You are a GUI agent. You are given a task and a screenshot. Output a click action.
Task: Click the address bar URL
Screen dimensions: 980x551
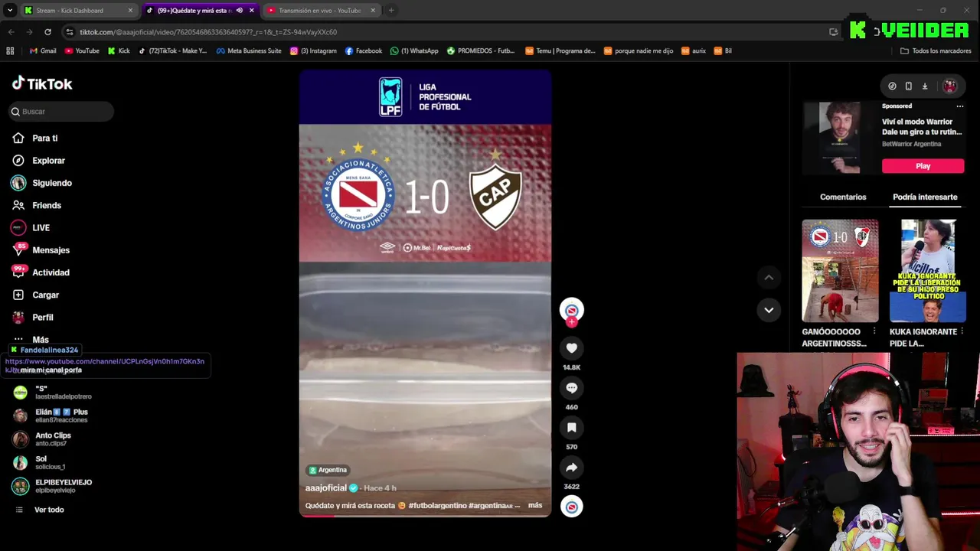(208, 32)
